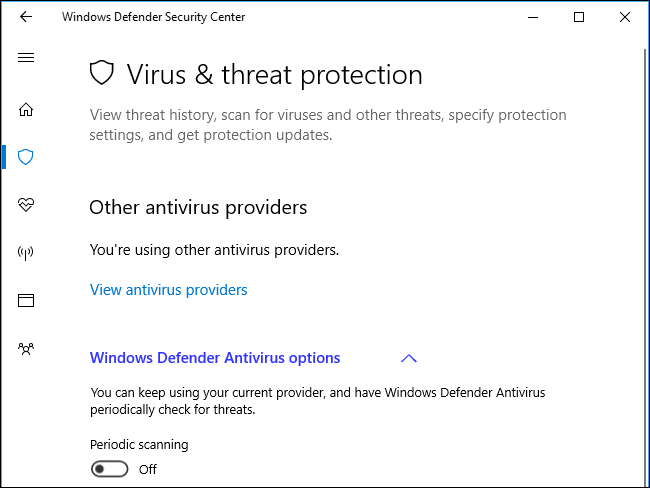Click the Other antivirus providers heading
The height and width of the screenshot is (488, 650).
(x=198, y=208)
